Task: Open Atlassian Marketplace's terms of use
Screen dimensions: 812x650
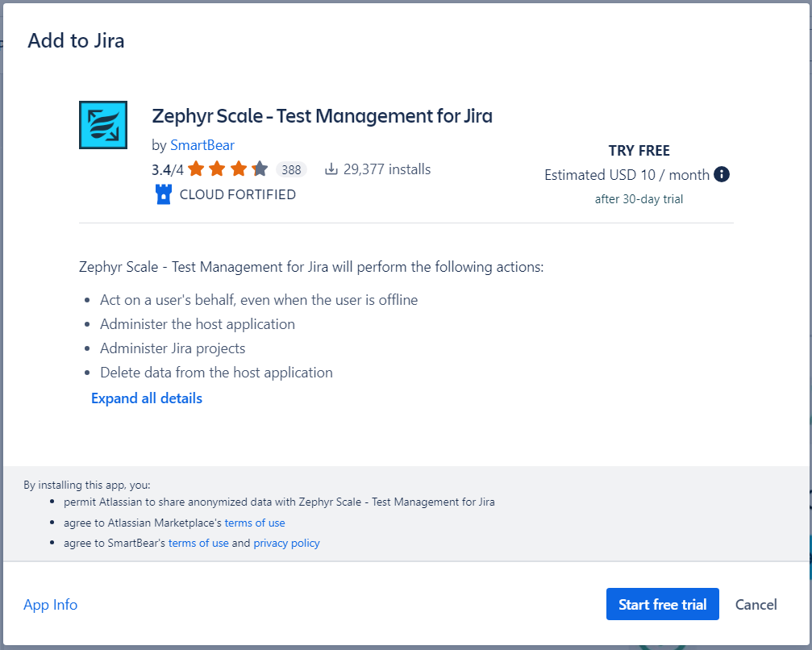Action: [255, 523]
